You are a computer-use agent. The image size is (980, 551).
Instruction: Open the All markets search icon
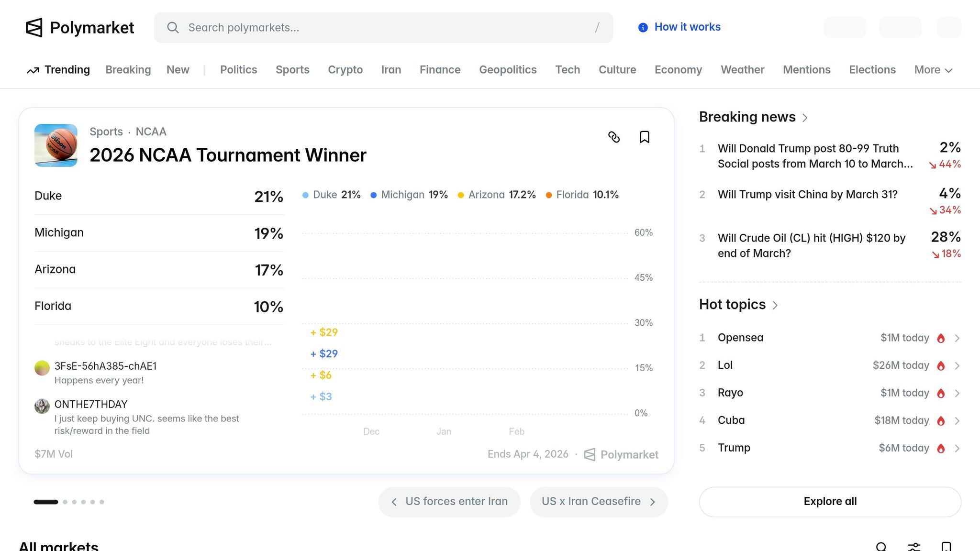point(881,547)
